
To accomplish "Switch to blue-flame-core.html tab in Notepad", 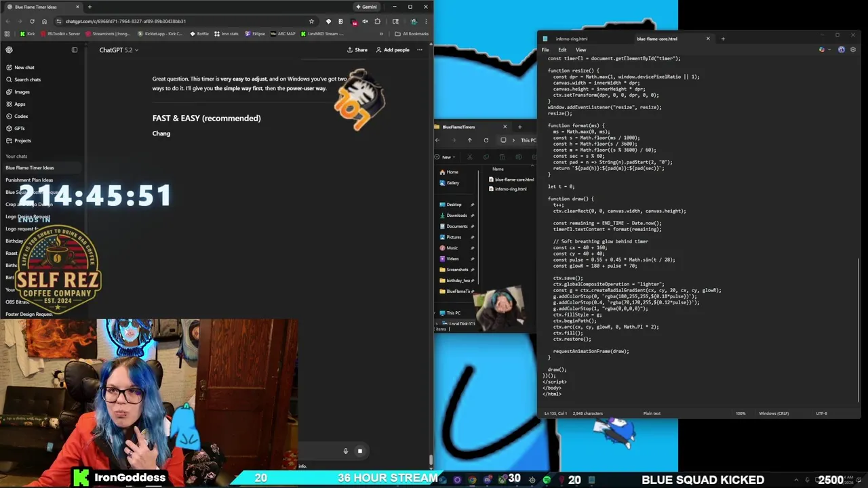I will tap(657, 39).
